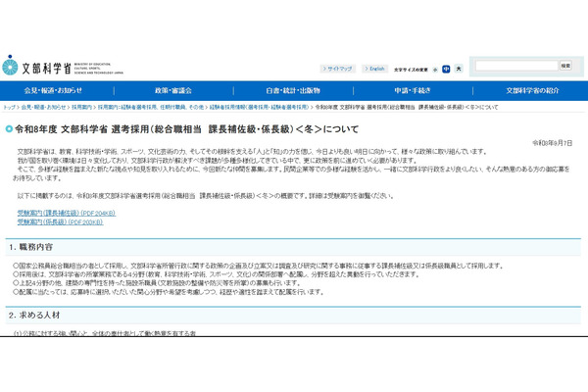This screenshot has width=588, height=392.
Task: Click the current-page breadcrumb text ending <冬>について
Action: (407, 107)
